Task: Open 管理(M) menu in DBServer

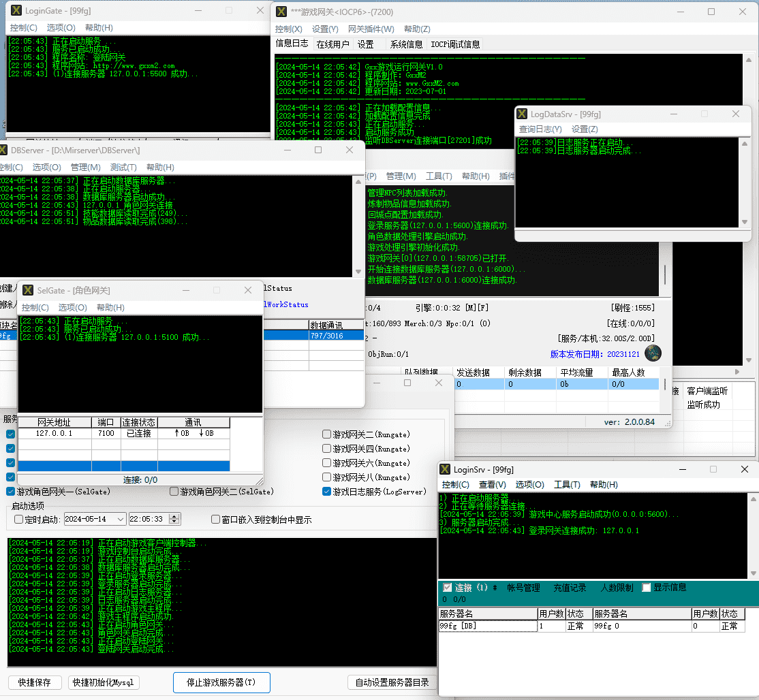Action: click(x=86, y=167)
